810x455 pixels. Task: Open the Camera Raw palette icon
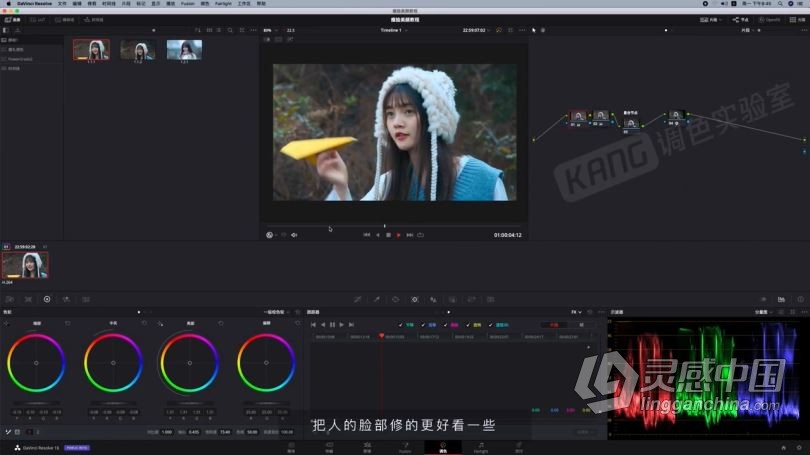pyautogui.click(x=9, y=300)
